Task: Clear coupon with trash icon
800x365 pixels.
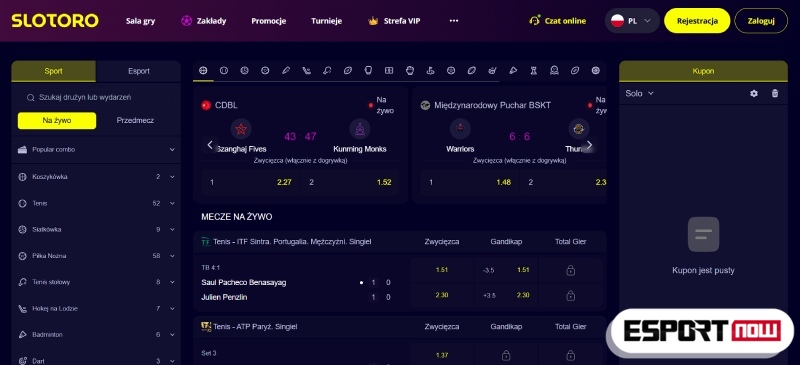Action: point(775,93)
